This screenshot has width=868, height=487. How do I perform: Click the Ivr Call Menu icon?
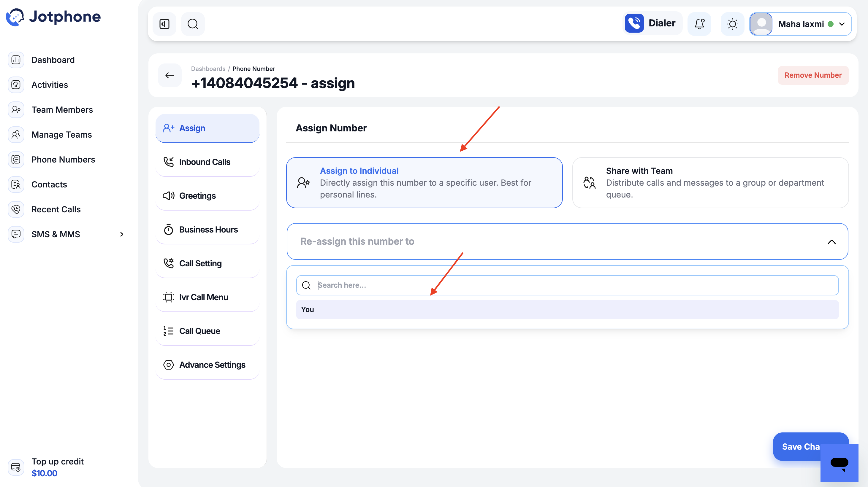(x=169, y=297)
